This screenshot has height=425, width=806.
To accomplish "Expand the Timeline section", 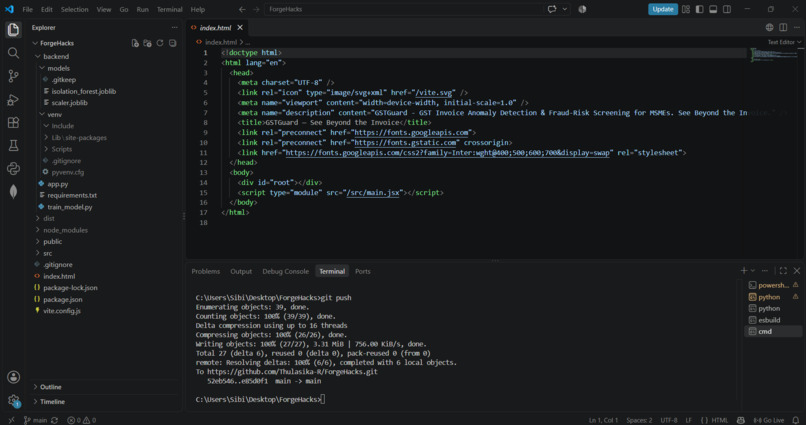I will click(52, 402).
